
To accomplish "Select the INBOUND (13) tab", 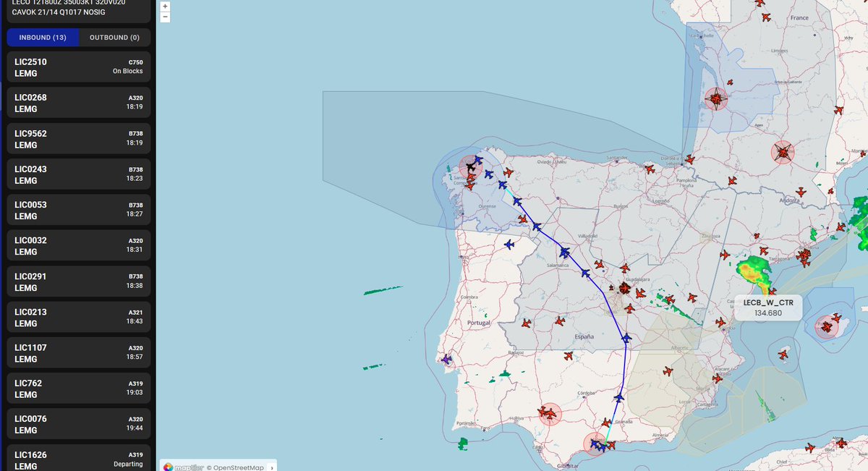I will point(43,37).
